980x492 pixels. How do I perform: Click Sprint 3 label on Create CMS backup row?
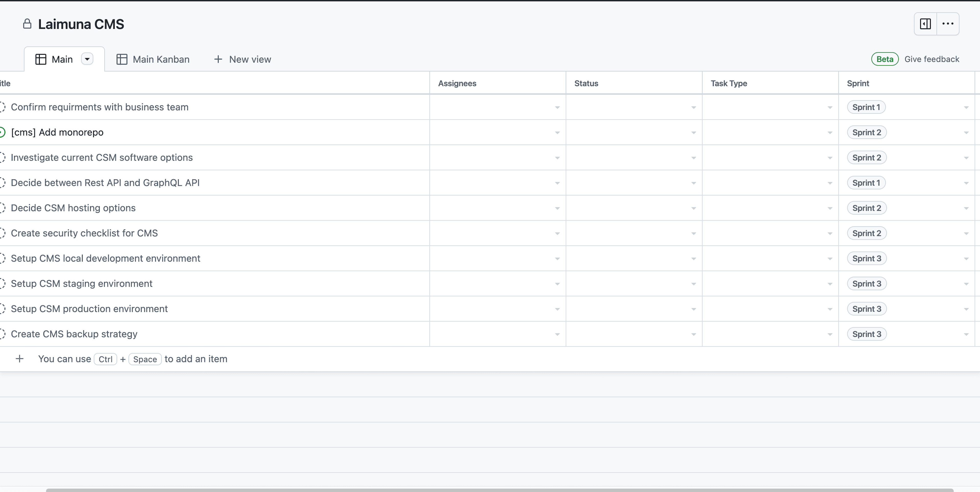coord(867,334)
